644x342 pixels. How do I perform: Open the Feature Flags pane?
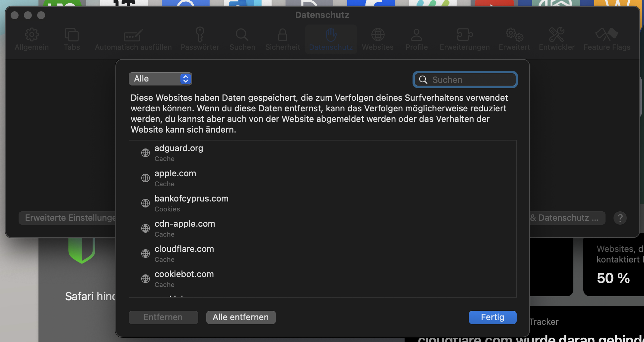[607, 39]
